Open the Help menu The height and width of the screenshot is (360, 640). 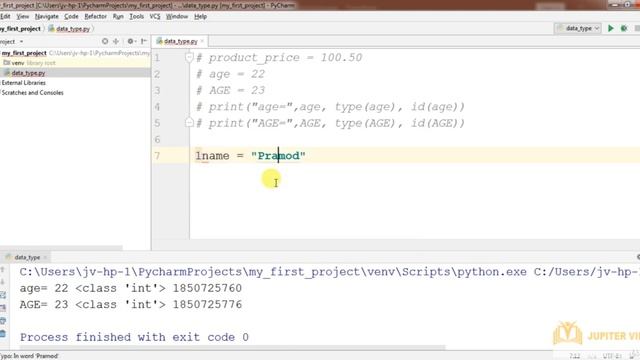pyautogui.click(x=200, y=16)
